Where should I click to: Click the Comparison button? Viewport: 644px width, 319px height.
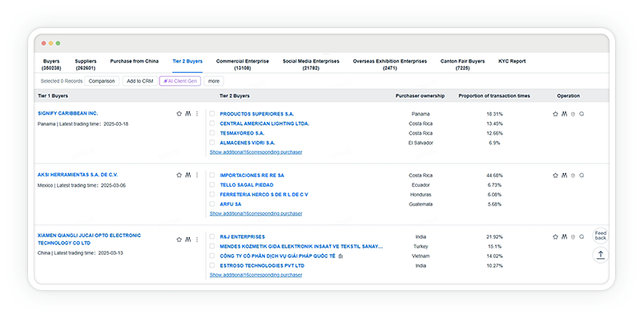pos(102,81)
